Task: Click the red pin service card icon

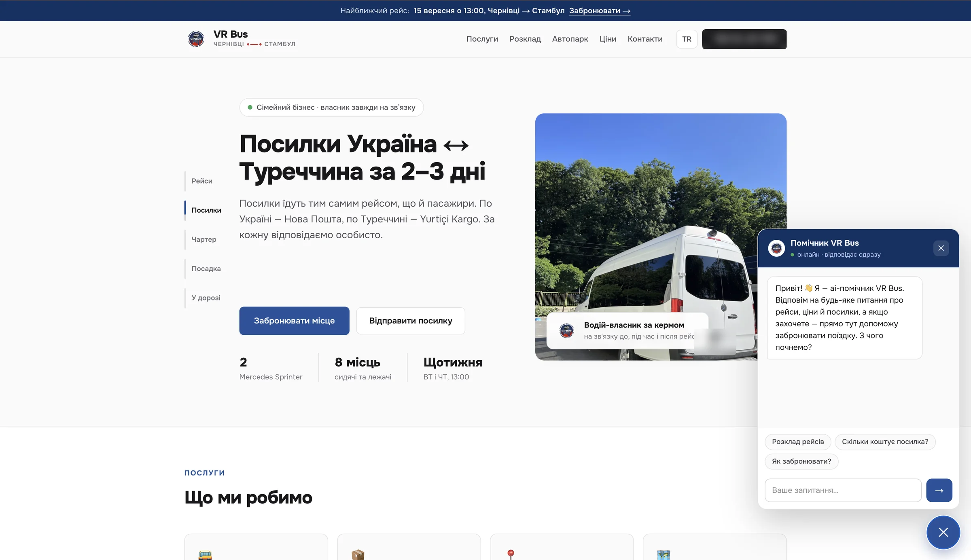Action: point(511,554)
